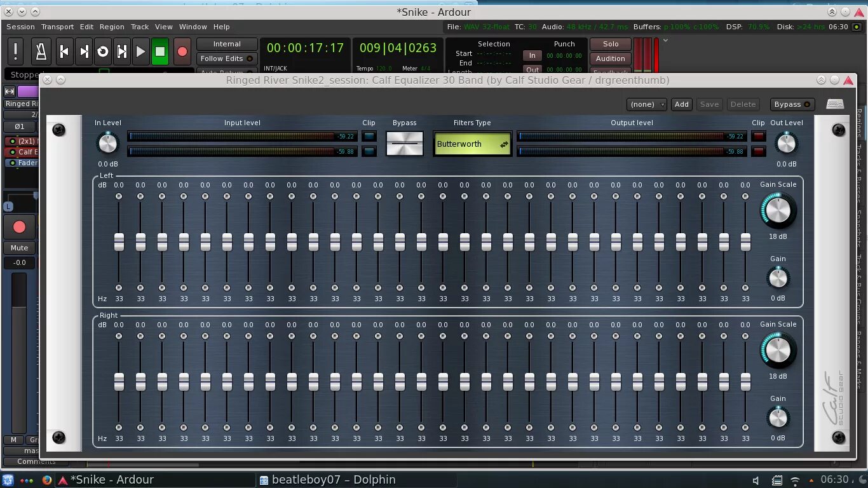Viewport: 868px width, 488px height.
Task: Mute the Ringed River track
Action: tap(19, 248)
